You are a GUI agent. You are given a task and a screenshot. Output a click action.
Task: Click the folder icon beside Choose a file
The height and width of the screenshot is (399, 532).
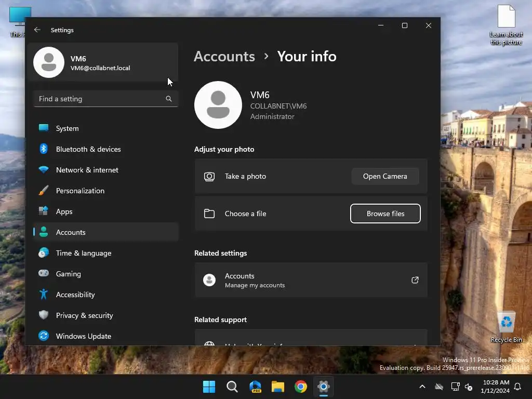[209, 214]
